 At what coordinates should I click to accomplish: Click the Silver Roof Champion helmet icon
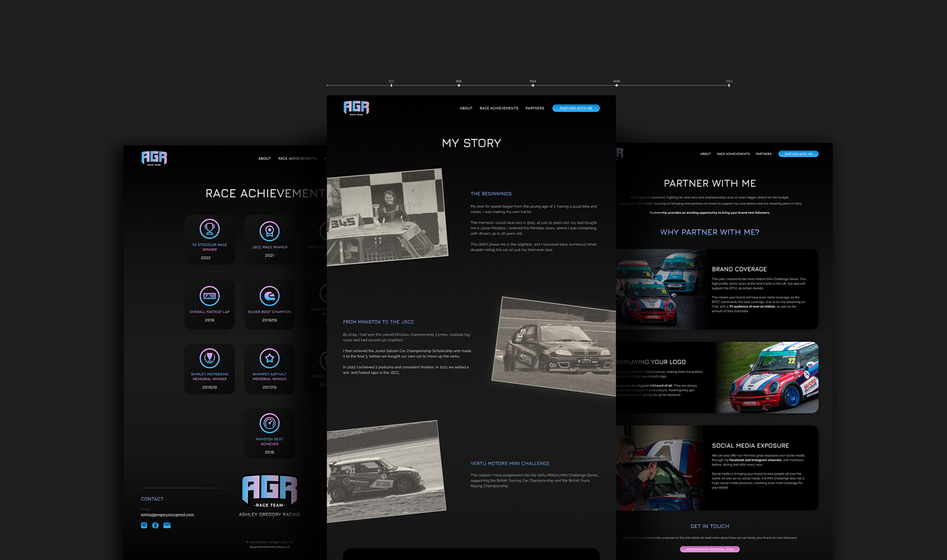(x=269, y=296)
